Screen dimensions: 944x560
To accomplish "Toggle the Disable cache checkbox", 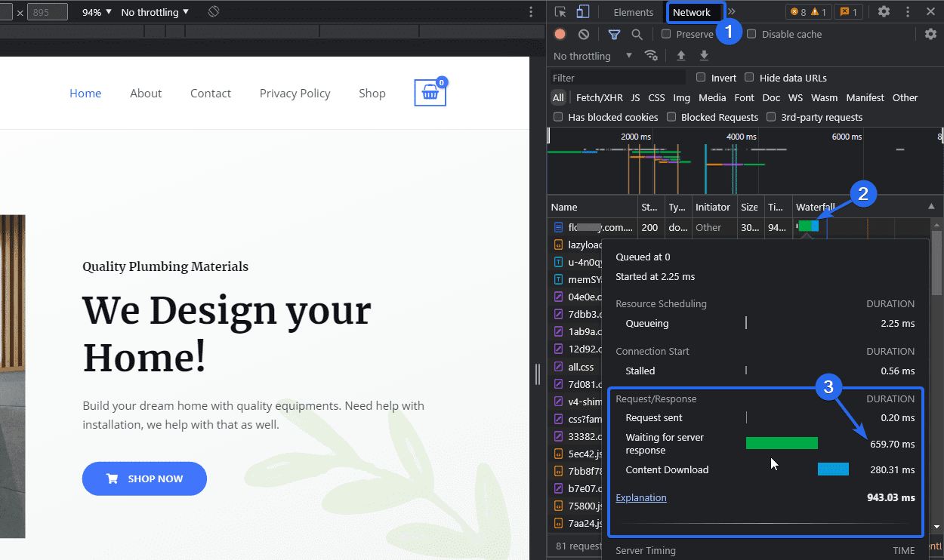I will tap(751, 34).
